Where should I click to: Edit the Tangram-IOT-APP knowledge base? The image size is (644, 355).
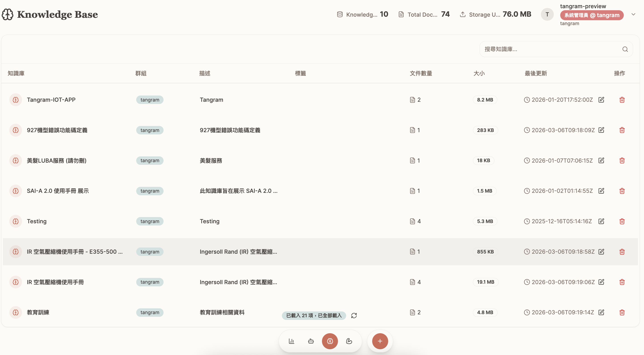[601, 100]
